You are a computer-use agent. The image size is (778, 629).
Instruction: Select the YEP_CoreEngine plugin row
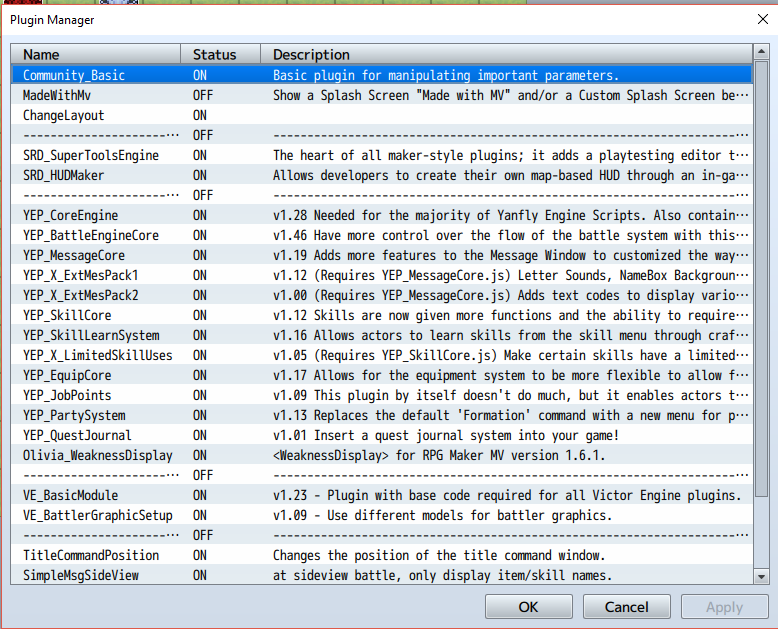tap(382, 215)
